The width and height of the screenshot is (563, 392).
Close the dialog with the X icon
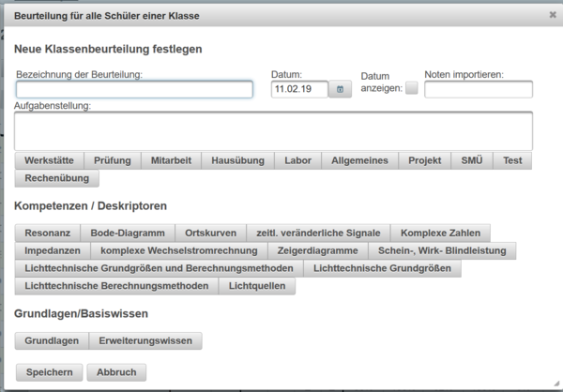(x=553, y=15)
